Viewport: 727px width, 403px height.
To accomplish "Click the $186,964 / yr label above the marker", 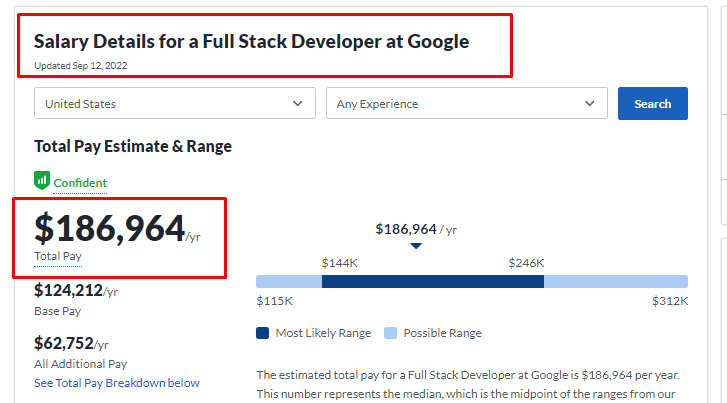I will (x=416, y=229).
